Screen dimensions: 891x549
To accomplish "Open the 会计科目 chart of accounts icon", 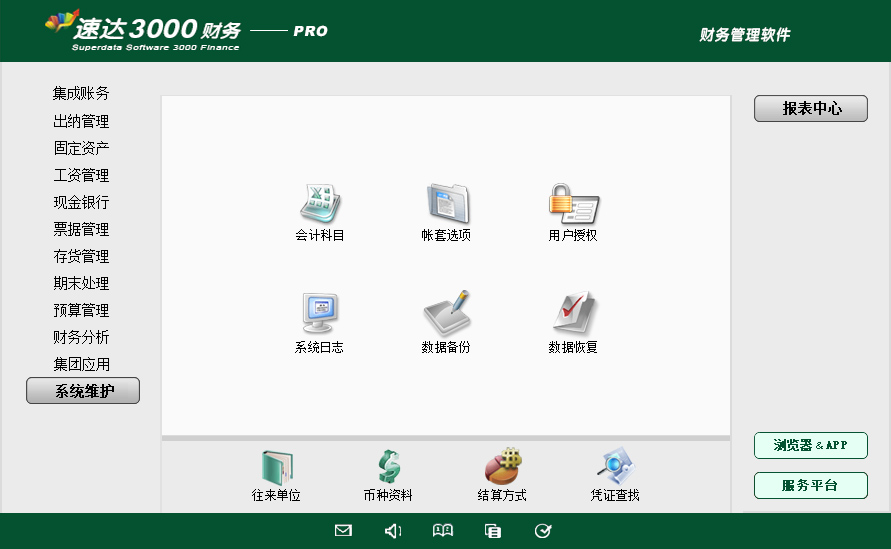I will coord(320,203).
